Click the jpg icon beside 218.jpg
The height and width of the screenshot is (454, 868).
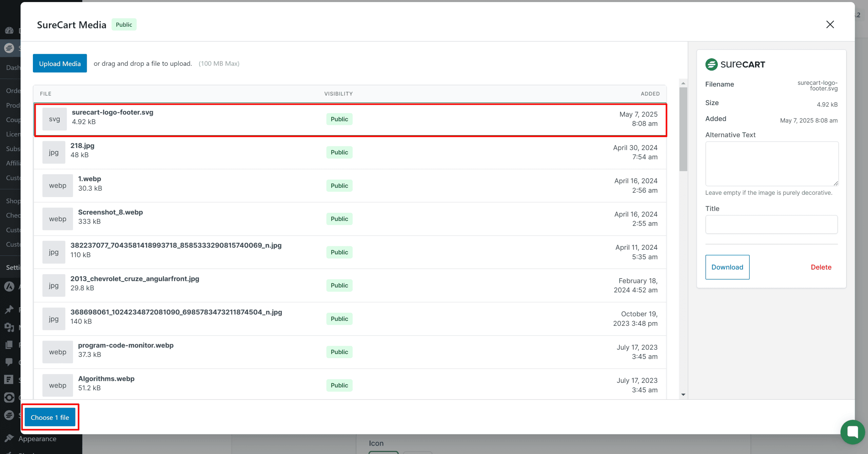[x=54, y=152]
